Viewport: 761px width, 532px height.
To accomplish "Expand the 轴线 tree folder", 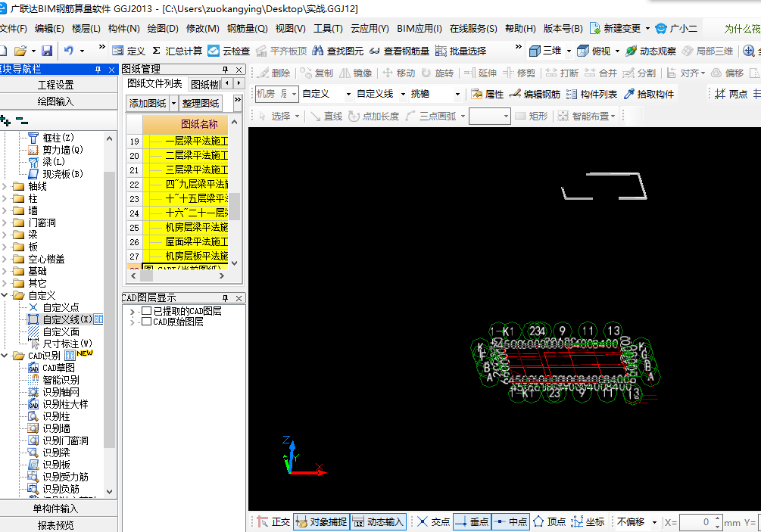I will pyautogui.click(x=5, y=186).
